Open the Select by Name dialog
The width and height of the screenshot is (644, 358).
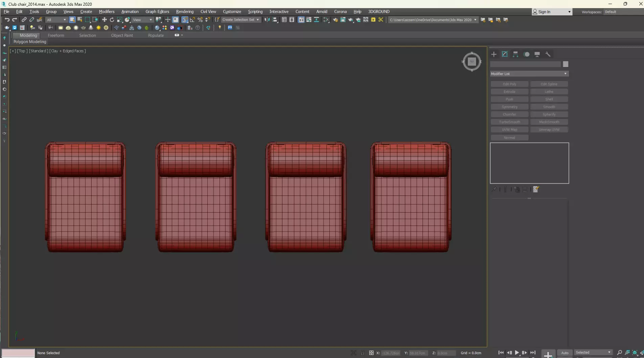80,20
